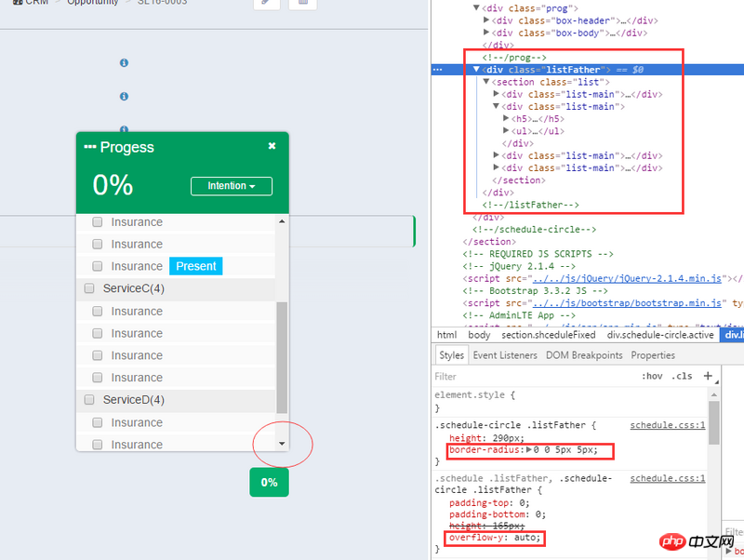Close the Progess popup with the X
Viewport: 744px width, 560px height.
point(272,146)
